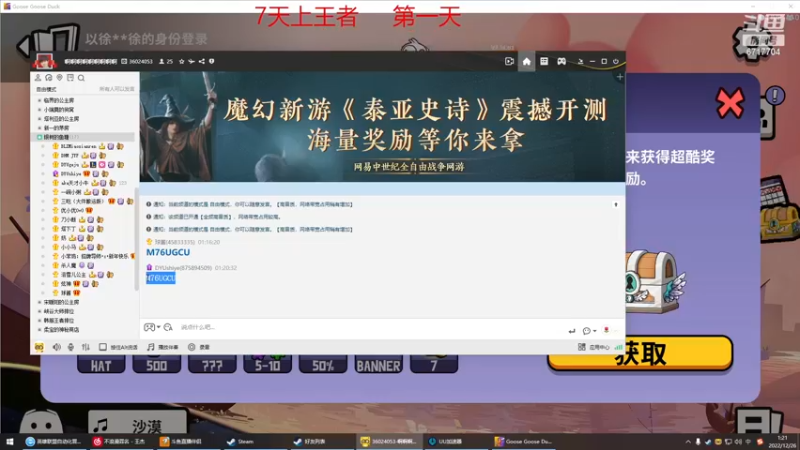
Task: Click the pin icon at chat area top right
Action: point(616,204)
